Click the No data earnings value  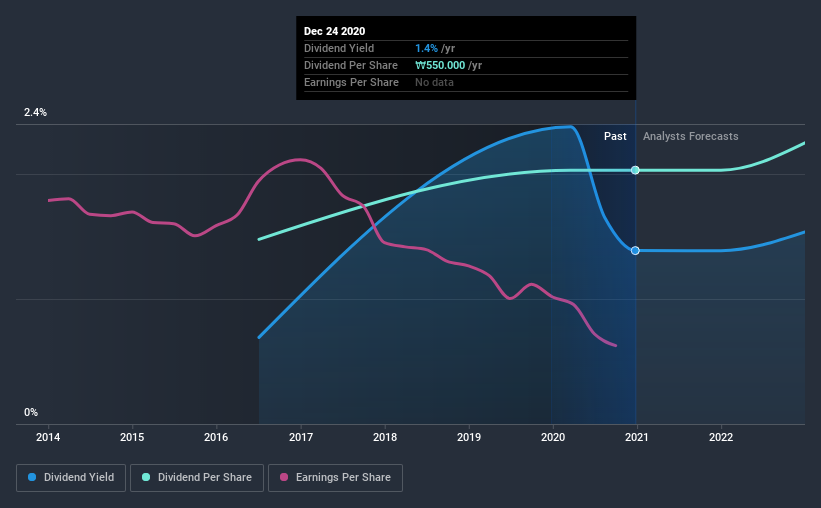click(435, 82)
